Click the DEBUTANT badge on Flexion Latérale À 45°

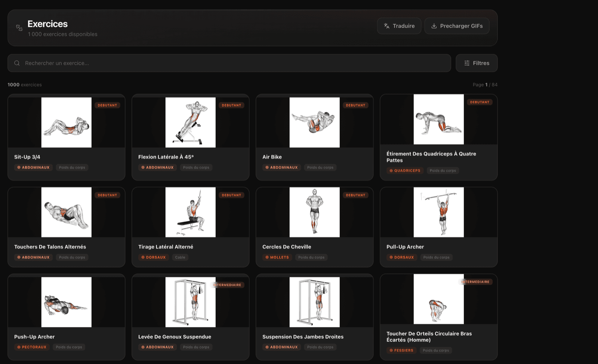[x=232, y=105]
